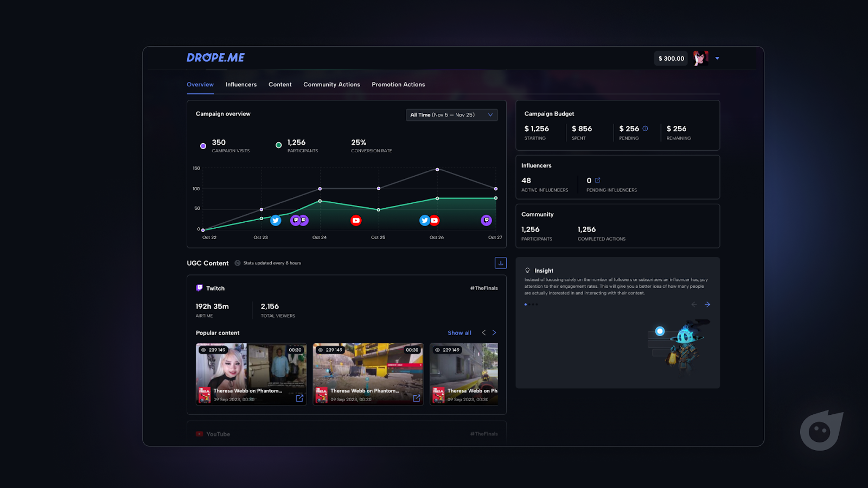Toggle the green Participants series indicator
The image size is (868, 488).
278,145
